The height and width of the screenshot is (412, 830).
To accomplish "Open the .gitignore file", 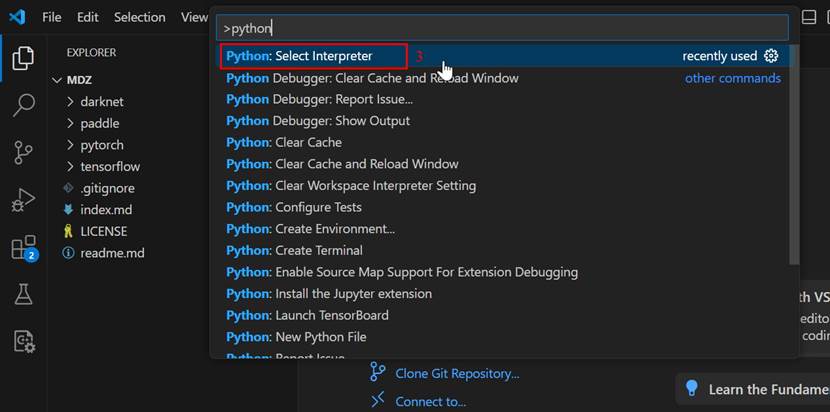I will coord(107,188).
